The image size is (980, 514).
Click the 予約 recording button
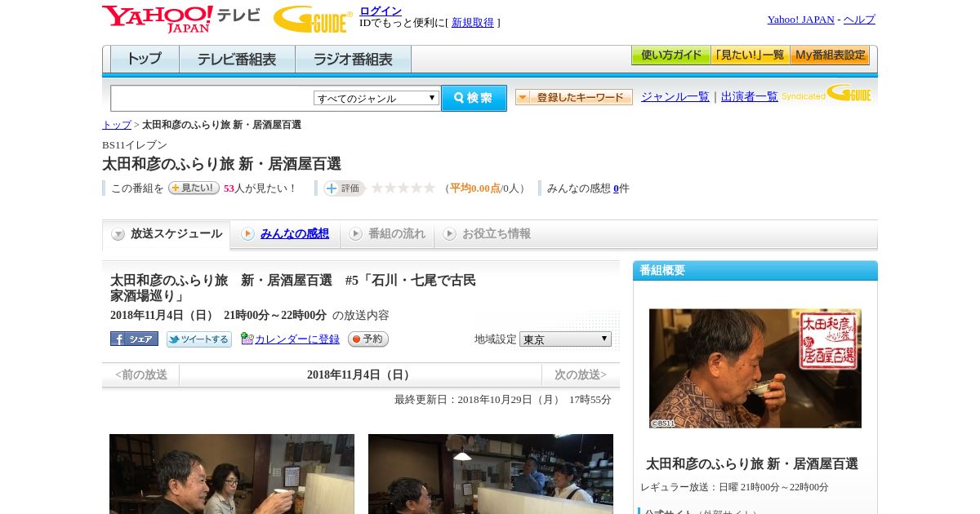[368, 339]
